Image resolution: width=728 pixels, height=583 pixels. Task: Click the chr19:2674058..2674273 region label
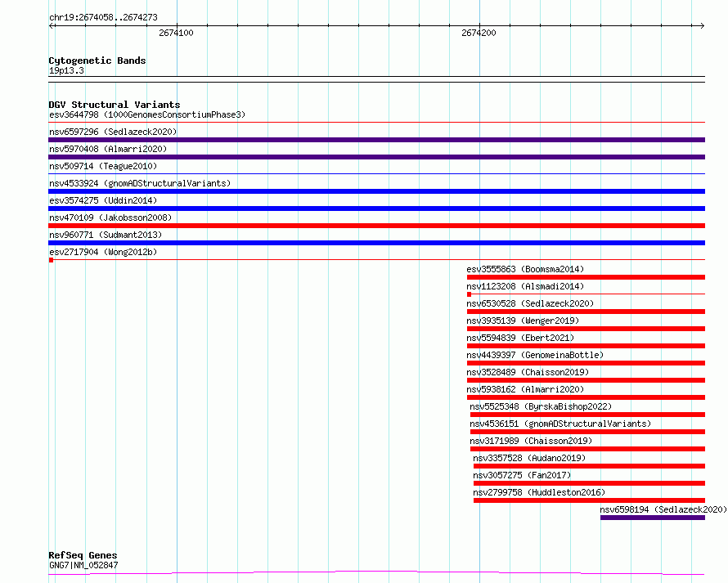click(103, 17)
